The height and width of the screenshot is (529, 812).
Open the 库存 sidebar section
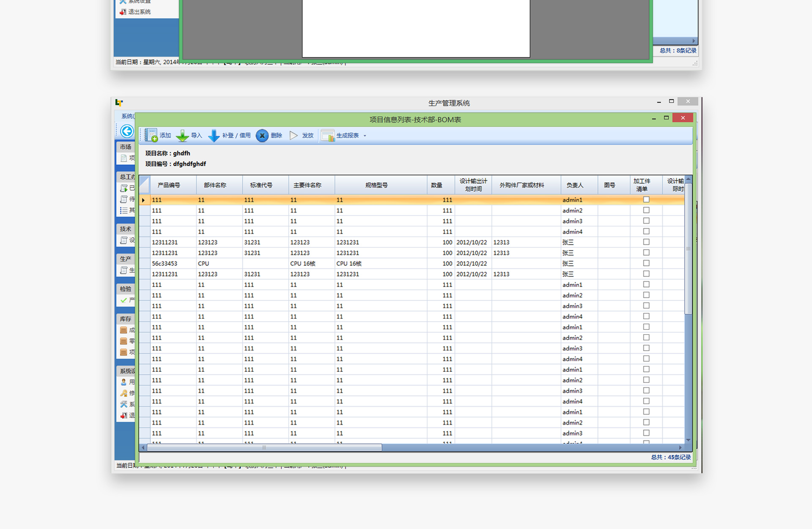tap(125, 319)
